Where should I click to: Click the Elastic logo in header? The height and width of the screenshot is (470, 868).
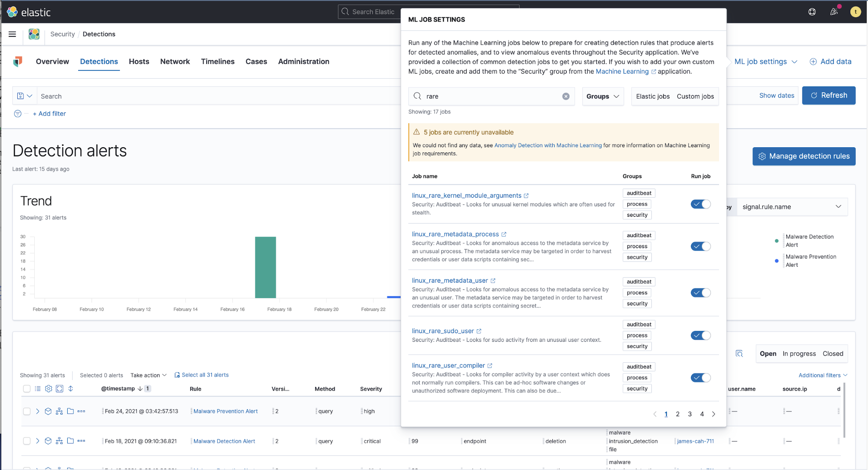tap(29, 12)
